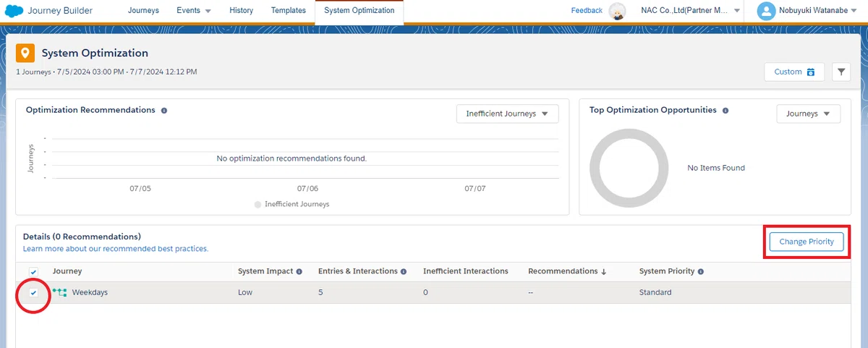Toggle the select-all checkbox in table header
This screenshot has height=348, width=868.
[x=33, y=271]
